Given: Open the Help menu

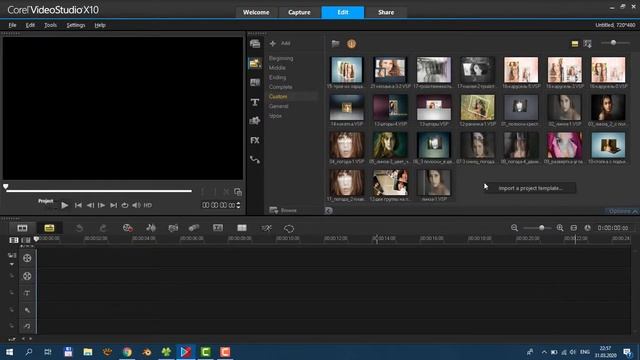Looking at the screenshot, I should point(100,25).
